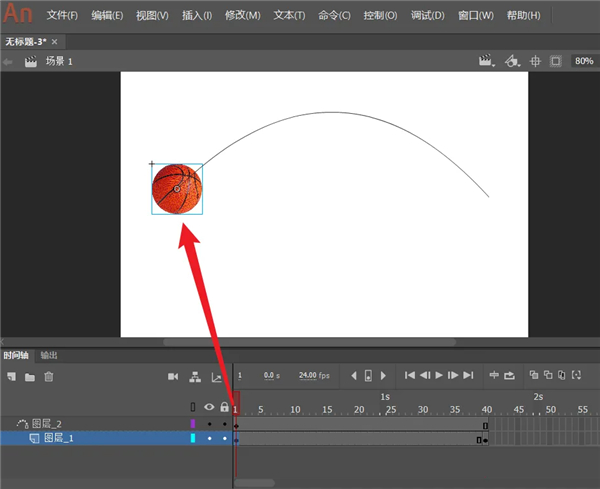600x489 pixels.
Task: Click the camera icon in timeline
Action: click(173, 376)
